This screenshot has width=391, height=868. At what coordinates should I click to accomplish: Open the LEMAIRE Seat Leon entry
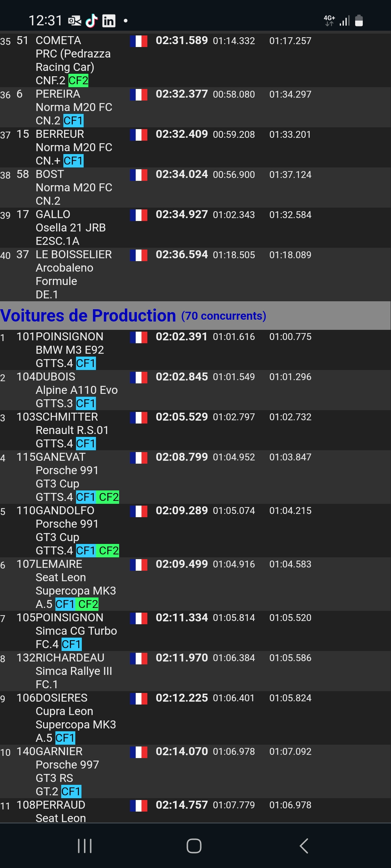[x=195, y=584]
